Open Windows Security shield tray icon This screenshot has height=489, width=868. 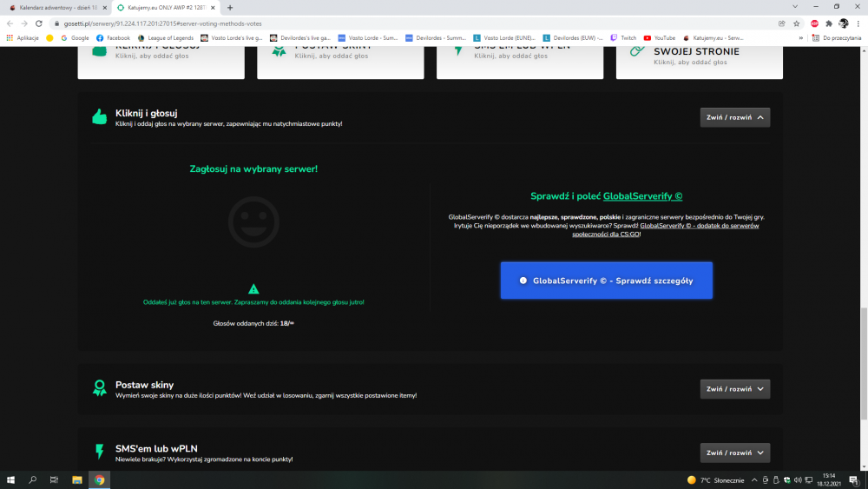click(x=786, y=480)
